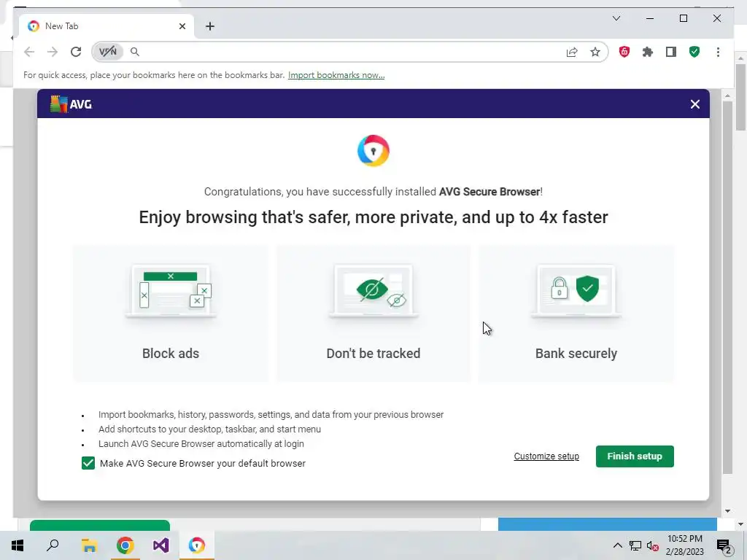The image size is (747, 560).
Task: Open the browser three-dot menu
Action: tap(718, 52)
